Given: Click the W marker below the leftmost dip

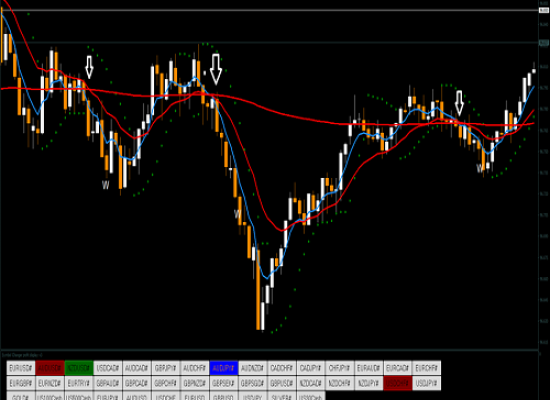Looking at the screenshot, I should (x=105, y=185).
